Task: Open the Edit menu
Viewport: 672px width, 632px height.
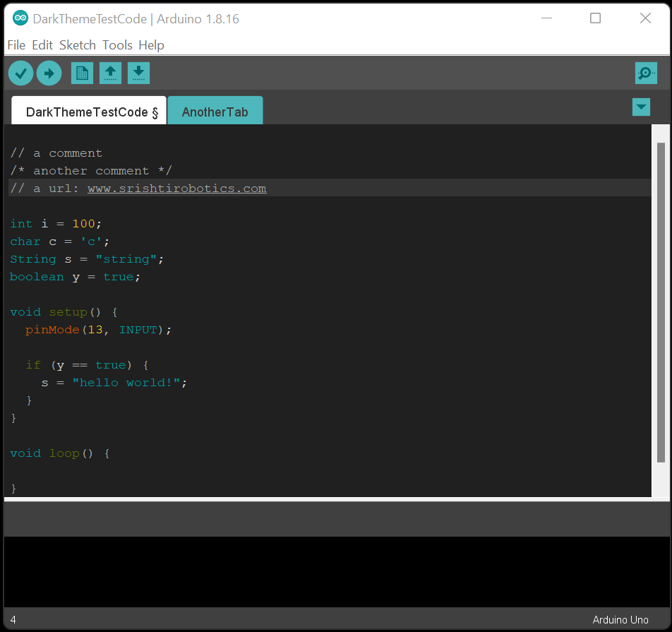Action: tap(42, 45)
